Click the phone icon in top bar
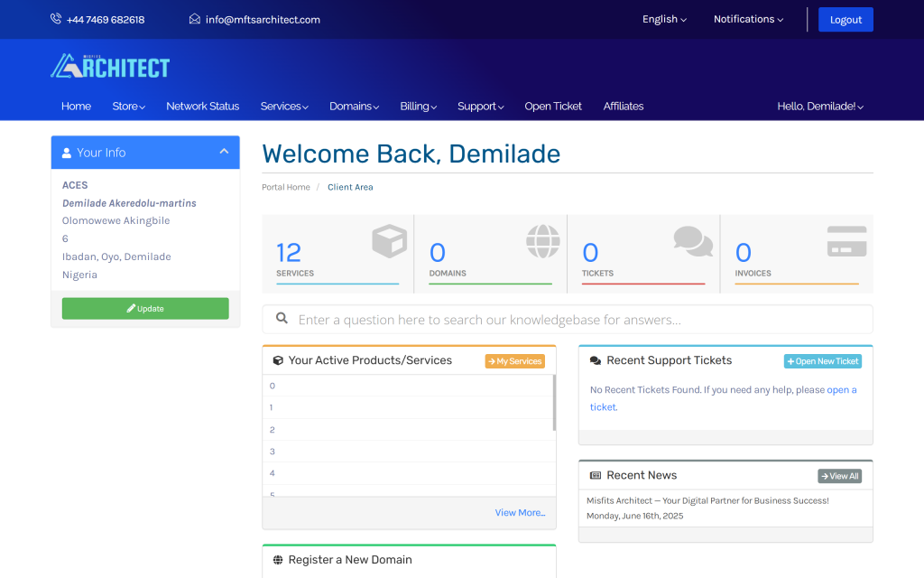The width and height of the screenshot is (924, 578). click(56, 19)
